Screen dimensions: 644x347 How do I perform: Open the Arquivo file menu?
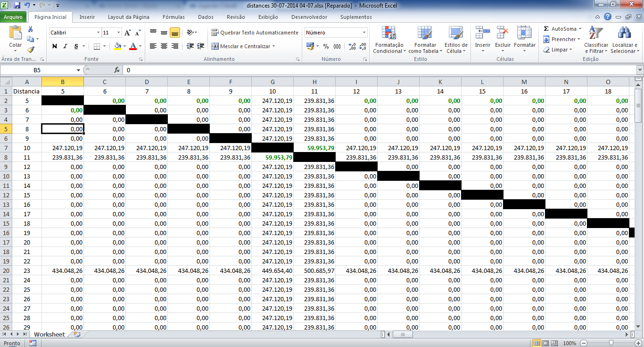point(13,17)
